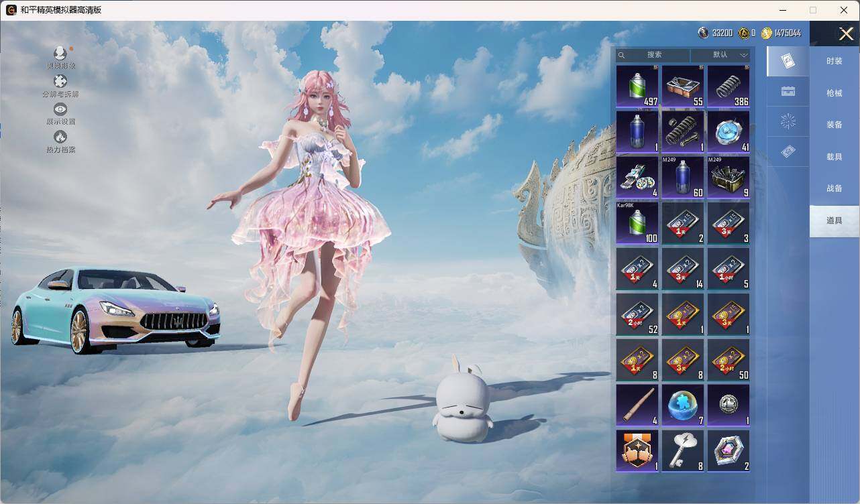The image size is (860, 504).
Task: Click the search field labeled 搜索
Action: click(653, 55)
